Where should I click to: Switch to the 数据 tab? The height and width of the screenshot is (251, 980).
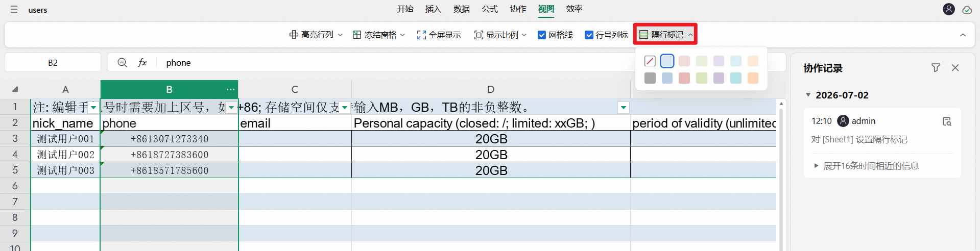462,9
